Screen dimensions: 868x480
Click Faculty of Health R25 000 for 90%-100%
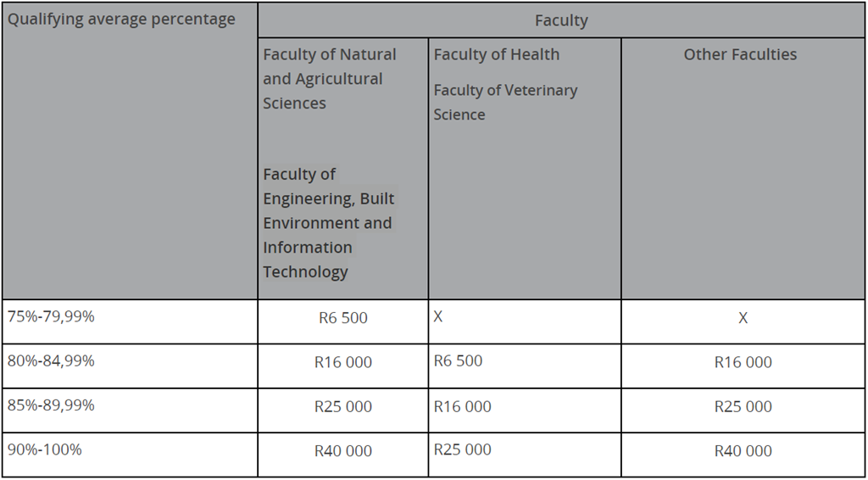pos(462,449)
